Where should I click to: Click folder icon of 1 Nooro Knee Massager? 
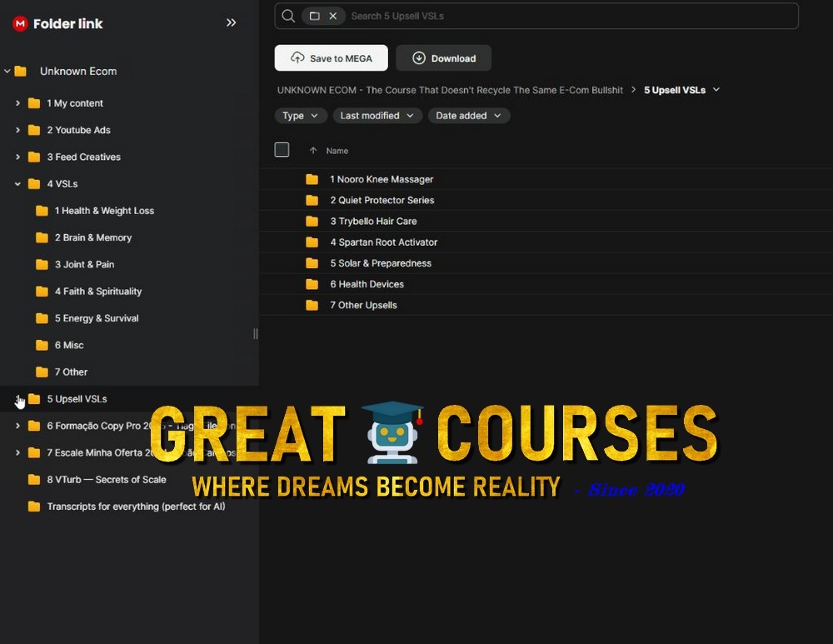click(x=312, y=179)
